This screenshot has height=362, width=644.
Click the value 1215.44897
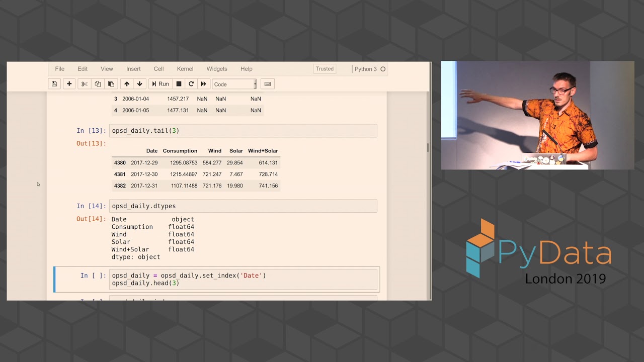184,174
